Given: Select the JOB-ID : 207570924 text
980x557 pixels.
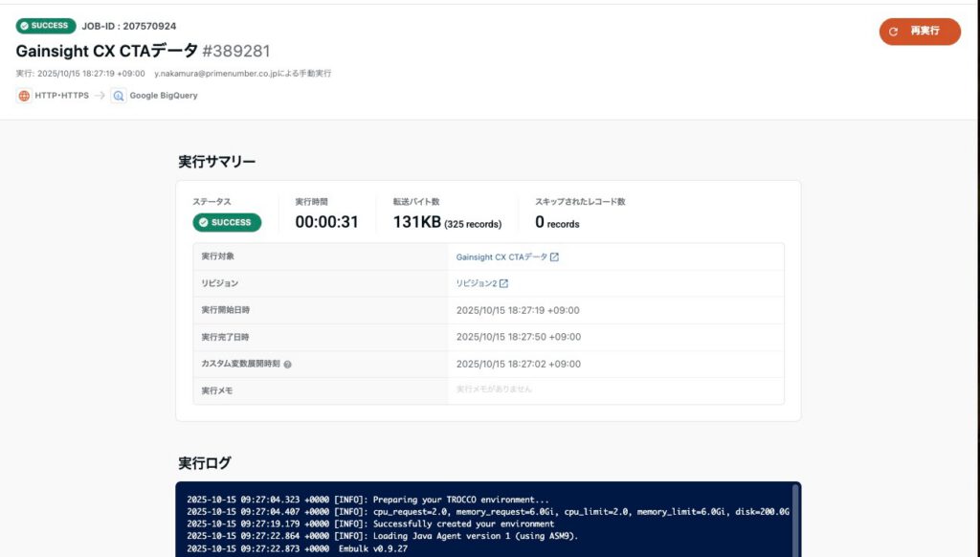Looking at the screenshot, I should pyautogui.click(x=128, y=26).
